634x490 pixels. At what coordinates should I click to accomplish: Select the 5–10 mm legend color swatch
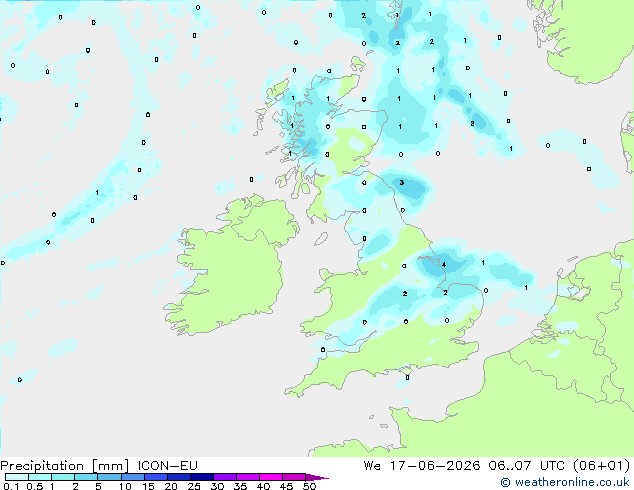109,477
